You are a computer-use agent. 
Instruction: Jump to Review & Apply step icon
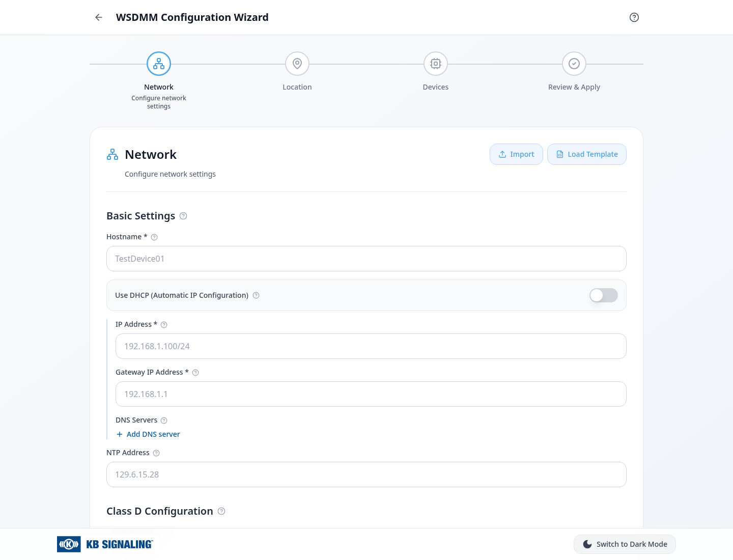point(574,64)
